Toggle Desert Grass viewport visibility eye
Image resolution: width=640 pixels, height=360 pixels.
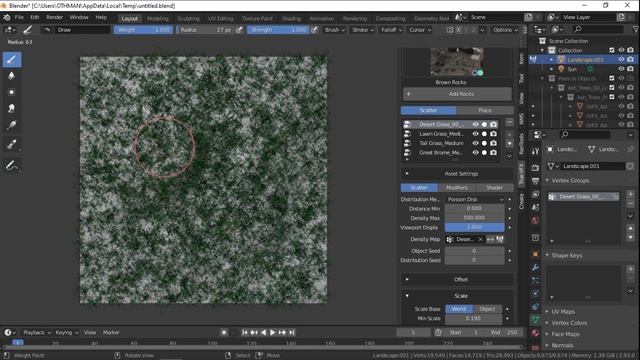pos(475,124)
